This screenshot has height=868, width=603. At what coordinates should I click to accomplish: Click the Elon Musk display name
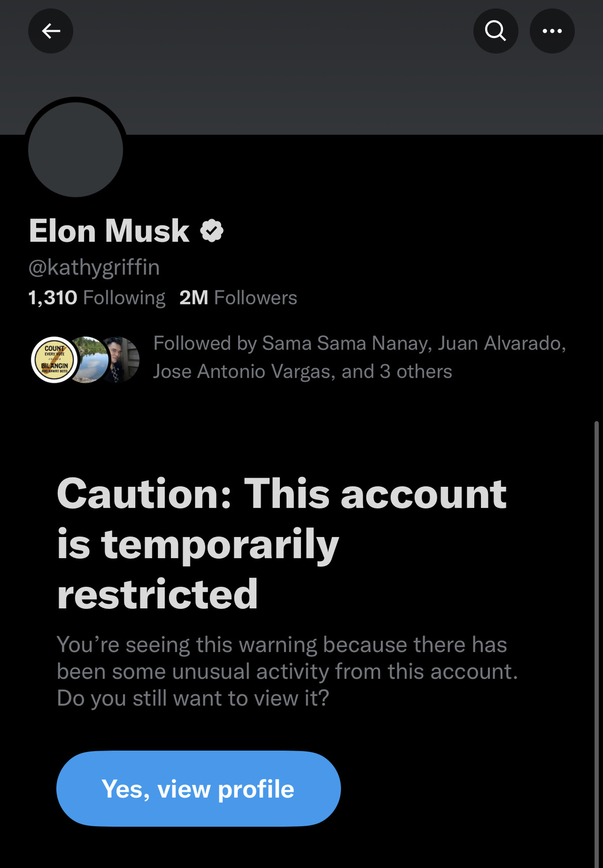(109, 231)
